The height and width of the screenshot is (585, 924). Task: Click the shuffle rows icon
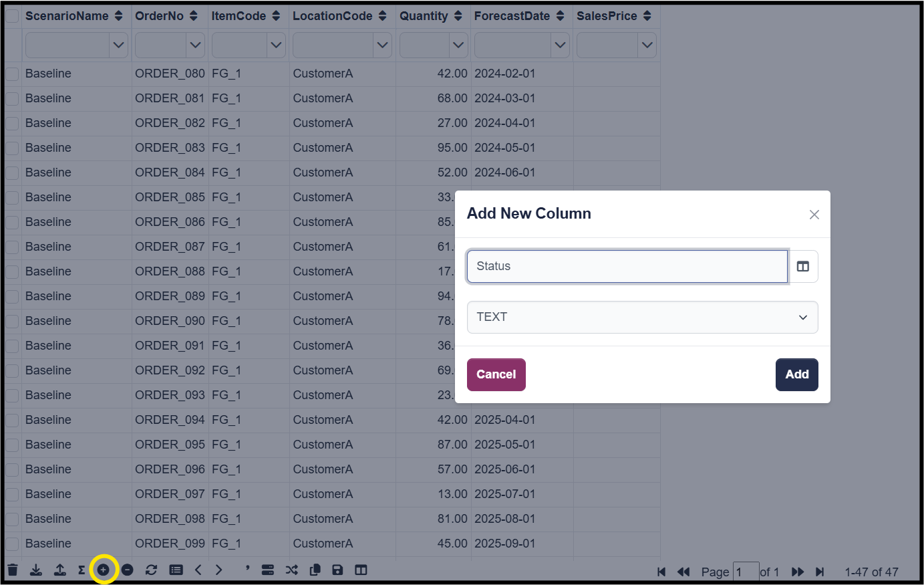click(291, 570)
